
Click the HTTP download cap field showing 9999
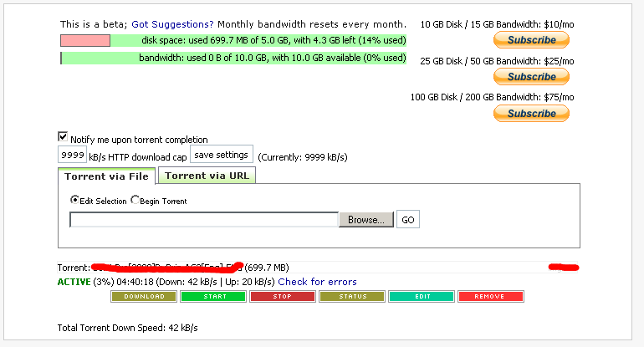72,155
